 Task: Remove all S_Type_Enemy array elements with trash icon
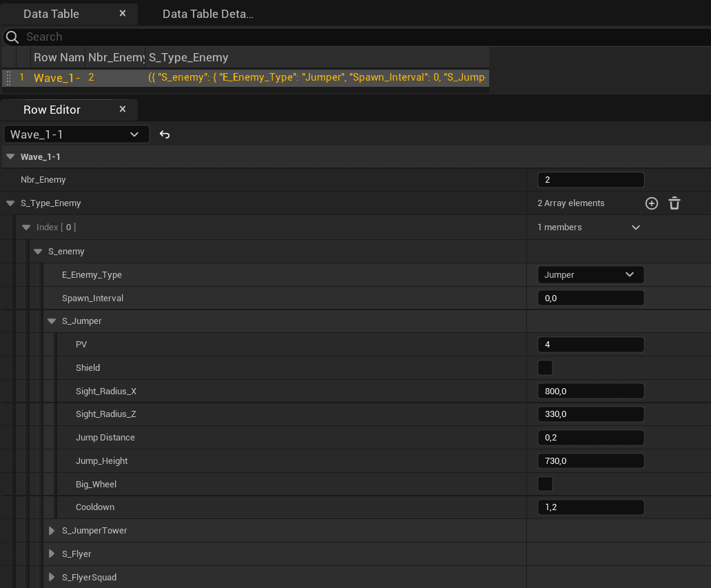(x=674, y=203)
